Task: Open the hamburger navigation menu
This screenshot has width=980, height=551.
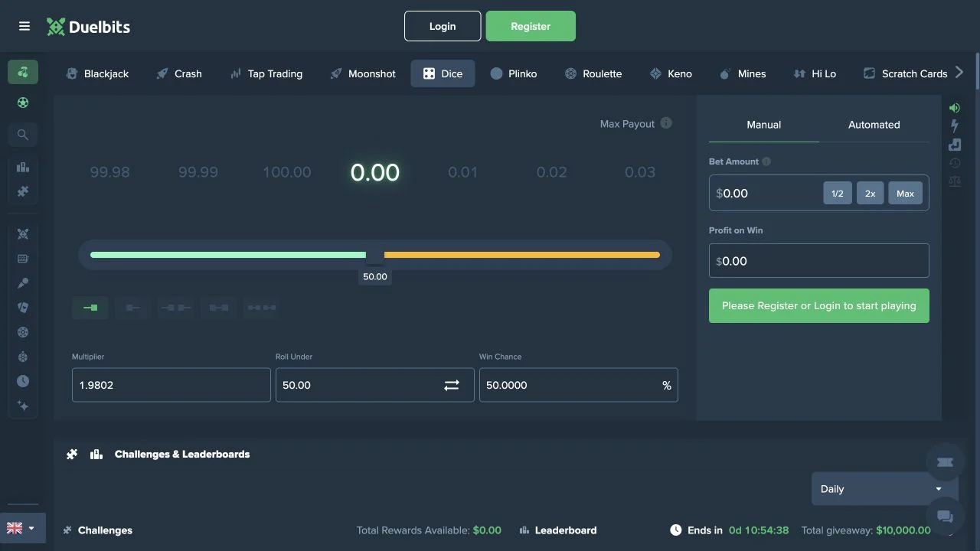Action: tap(24, 26)
